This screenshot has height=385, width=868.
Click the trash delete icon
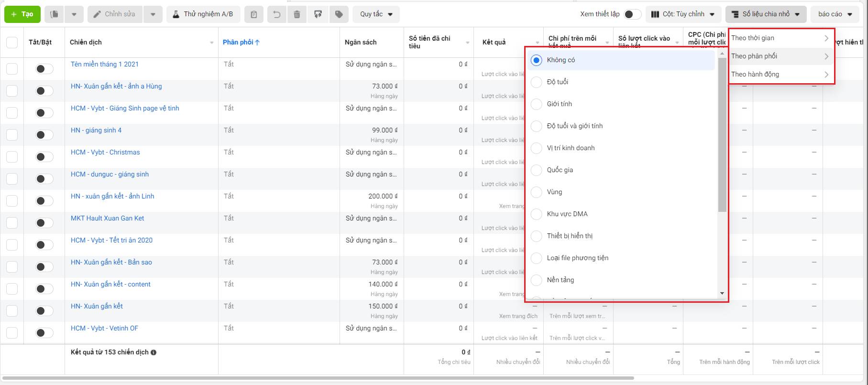tap(297, 14)
